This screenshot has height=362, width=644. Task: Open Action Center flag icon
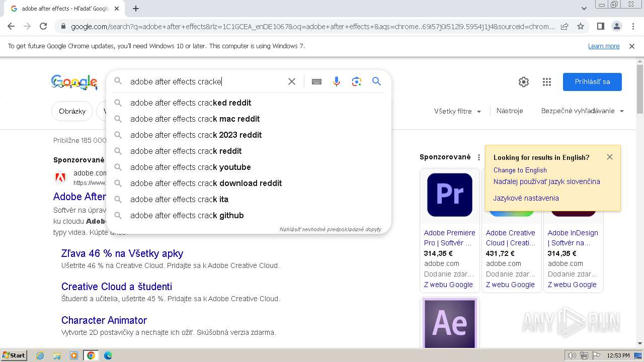click(596, 355)
